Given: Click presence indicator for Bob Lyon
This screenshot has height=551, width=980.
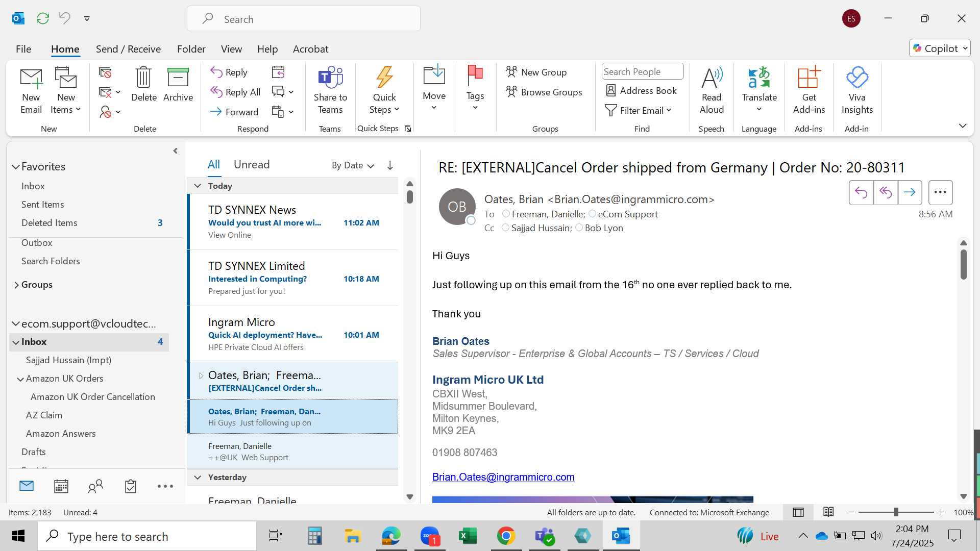Looking at the screenshot, I should [579, 228].
